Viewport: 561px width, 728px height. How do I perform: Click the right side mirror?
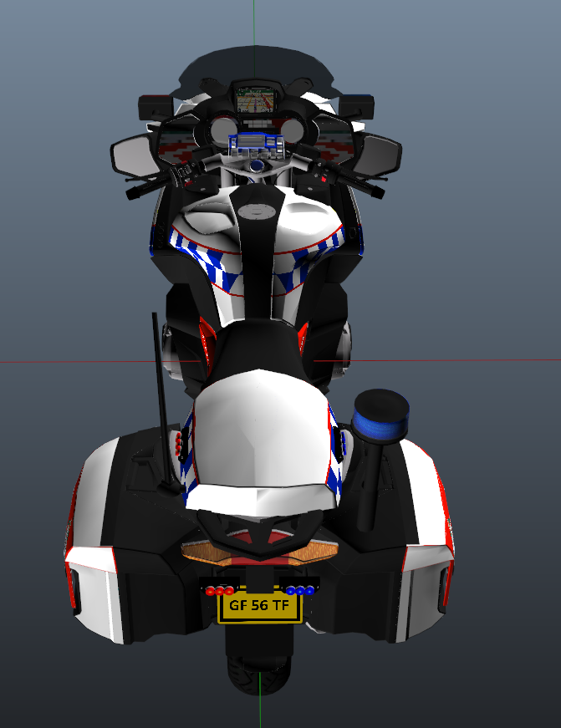tap(382, 154)
